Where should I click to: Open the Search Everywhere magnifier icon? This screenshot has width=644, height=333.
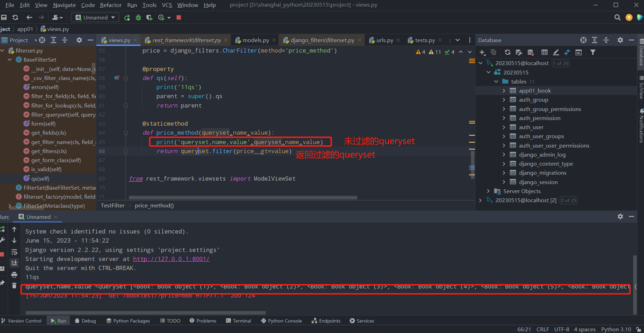click(x=618, y=17)
